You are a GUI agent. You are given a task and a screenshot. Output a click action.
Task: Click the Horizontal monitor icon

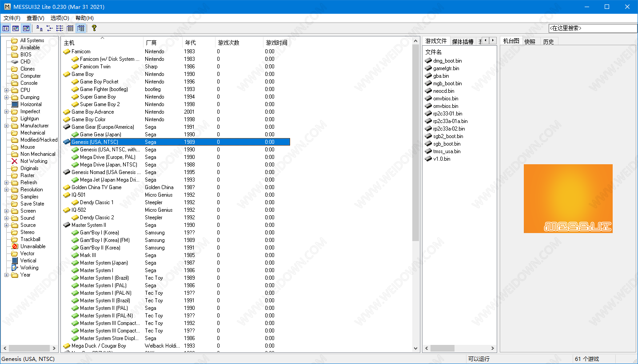pyautogui.click(x=14, y=104)
